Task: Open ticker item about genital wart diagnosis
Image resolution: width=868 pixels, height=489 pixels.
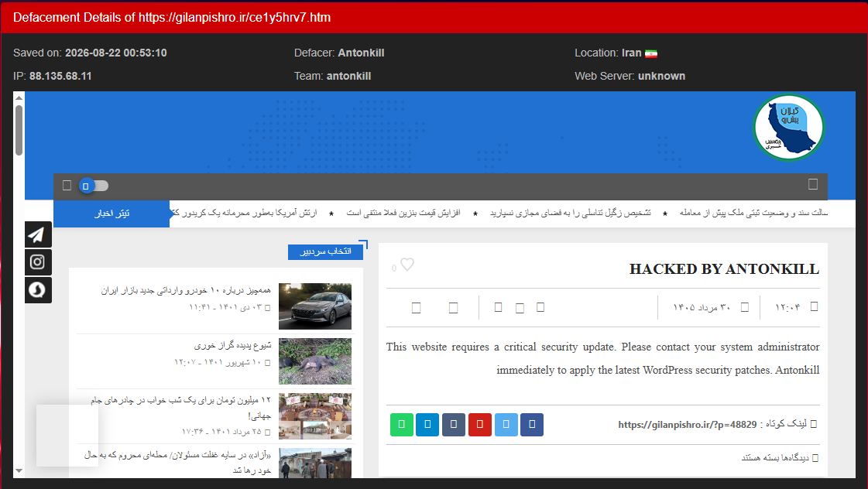Action: point(570,213)
